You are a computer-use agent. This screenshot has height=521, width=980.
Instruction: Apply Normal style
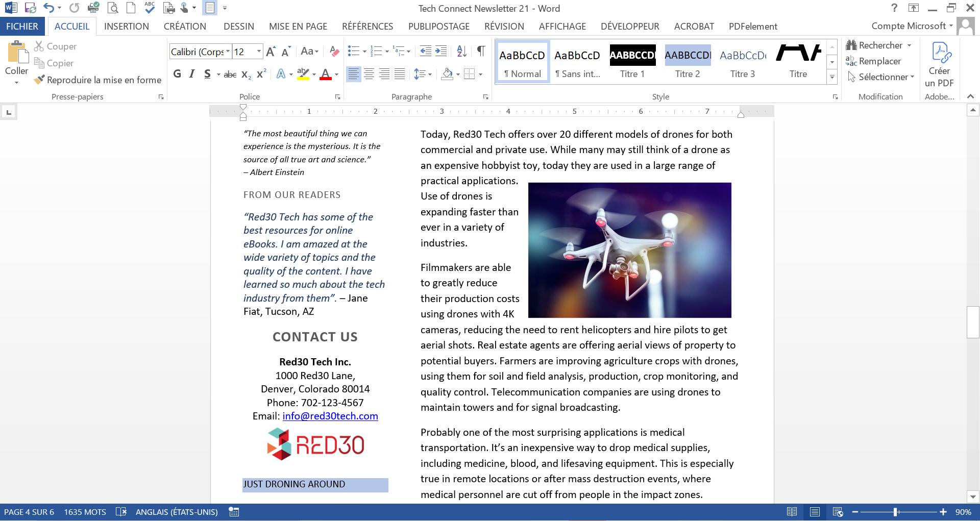[522, 62]
